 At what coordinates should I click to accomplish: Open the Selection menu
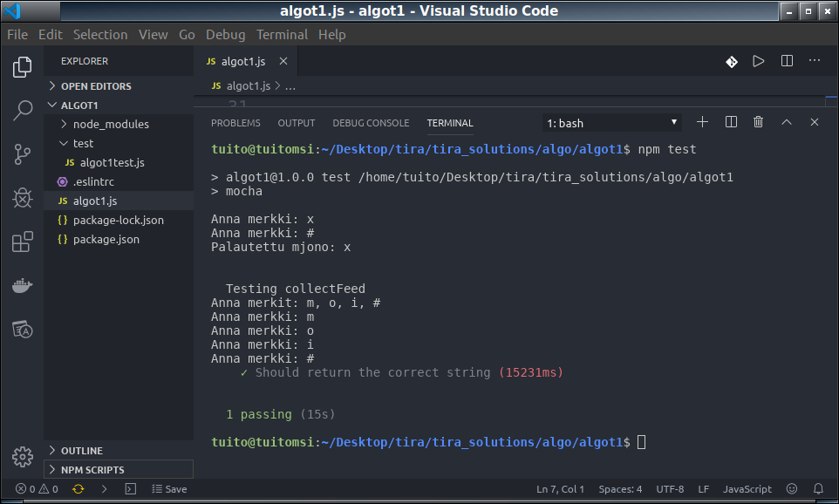(100, 35)
